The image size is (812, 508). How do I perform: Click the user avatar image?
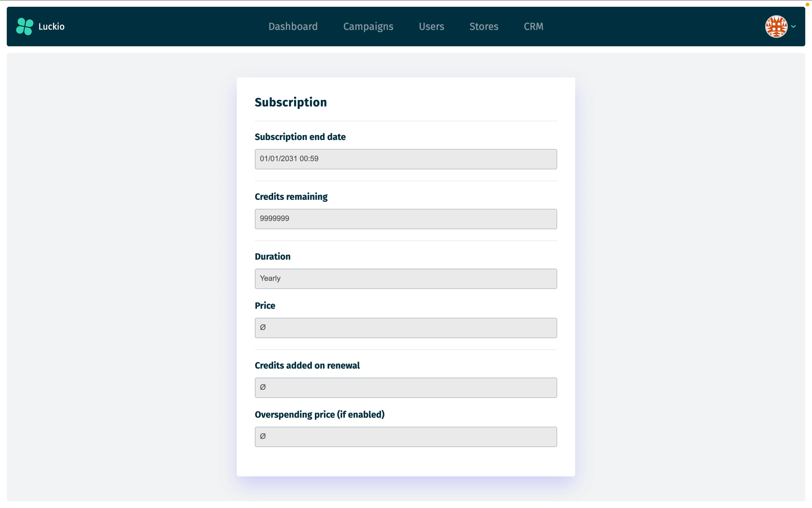coord(776,26)
